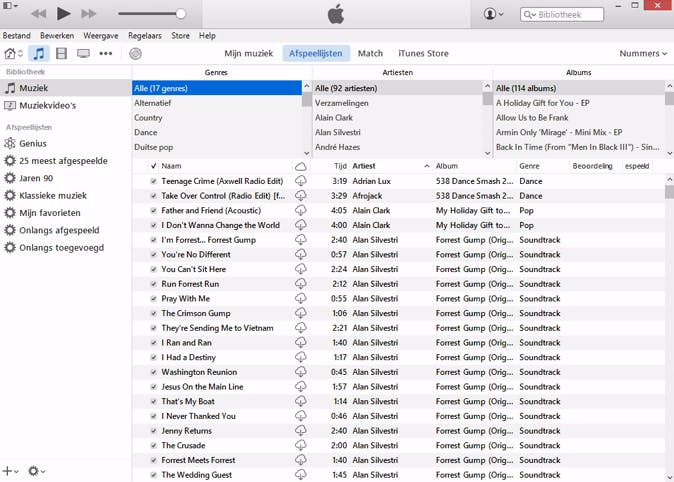Select album Allow Us to Be Frank
The height and width of the screenshot is (482, 674).
point(579,118)
